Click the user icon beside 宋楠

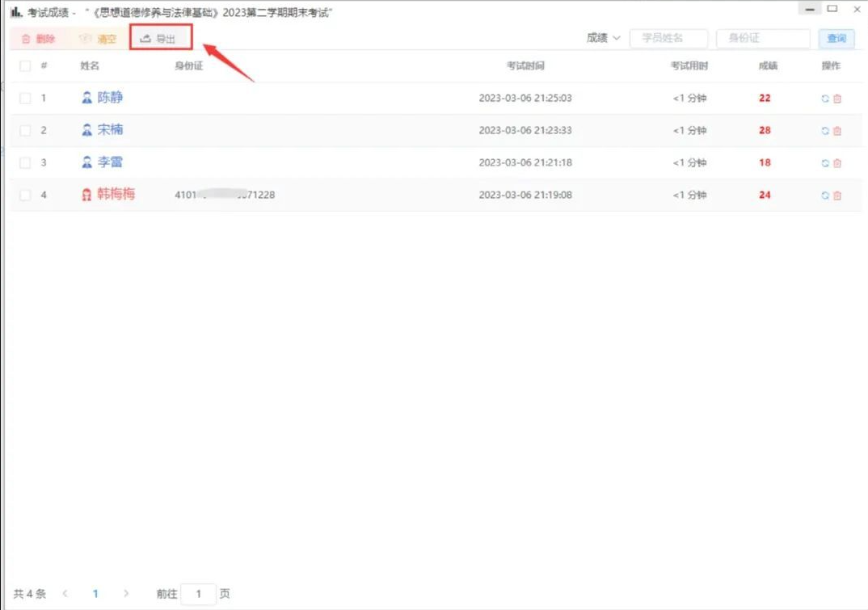pyautogui.click(x=87, y=130)
